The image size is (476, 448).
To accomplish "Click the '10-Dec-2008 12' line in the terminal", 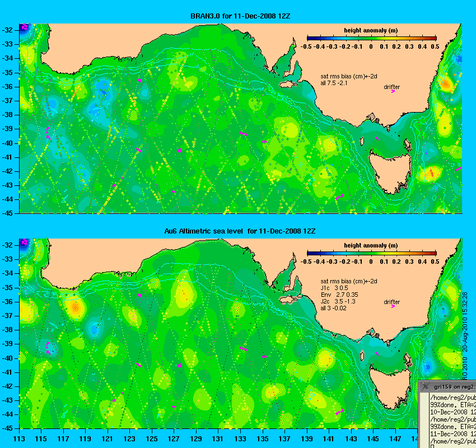I will 453,412.
